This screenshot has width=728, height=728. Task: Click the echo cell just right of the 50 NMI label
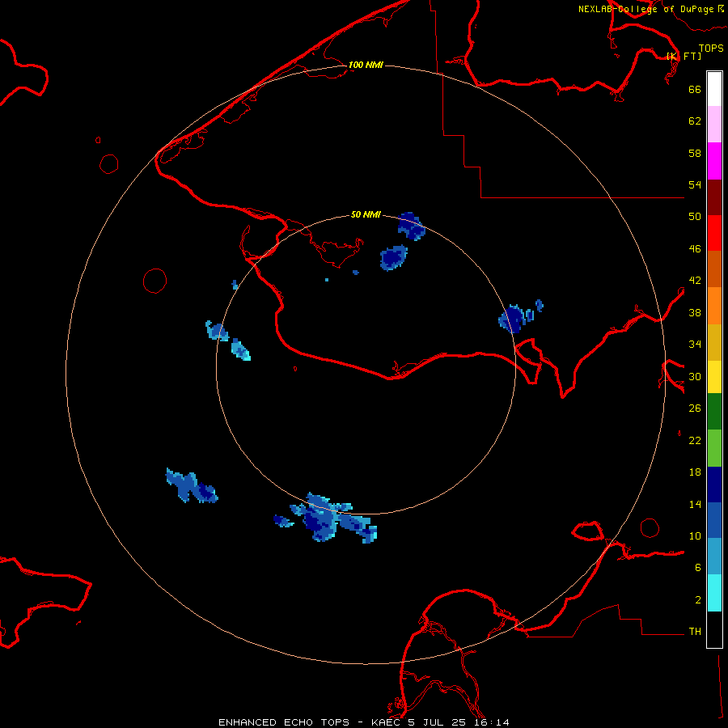[x=412, y=226]
